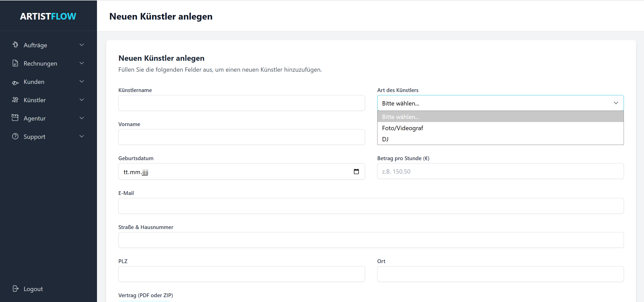
Task: Click Logout at the bottom
Action: pyautogui.click(x=33, y=289)
